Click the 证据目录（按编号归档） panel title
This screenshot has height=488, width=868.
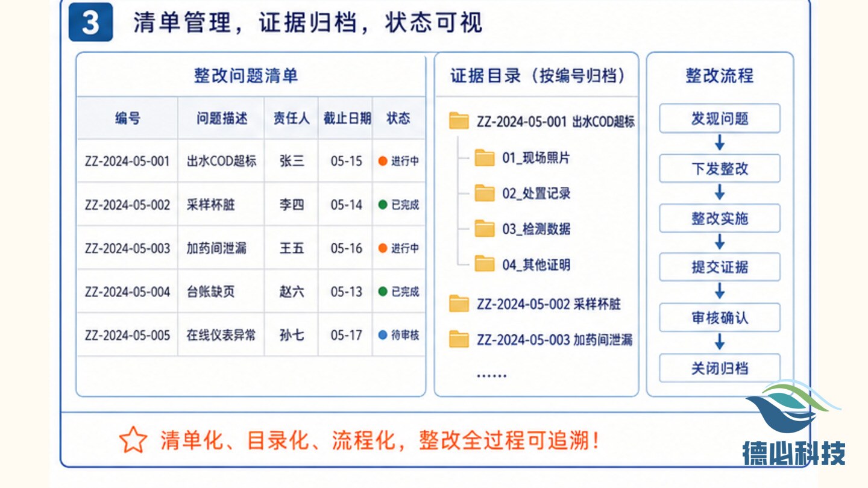click(x=538, y=76)
